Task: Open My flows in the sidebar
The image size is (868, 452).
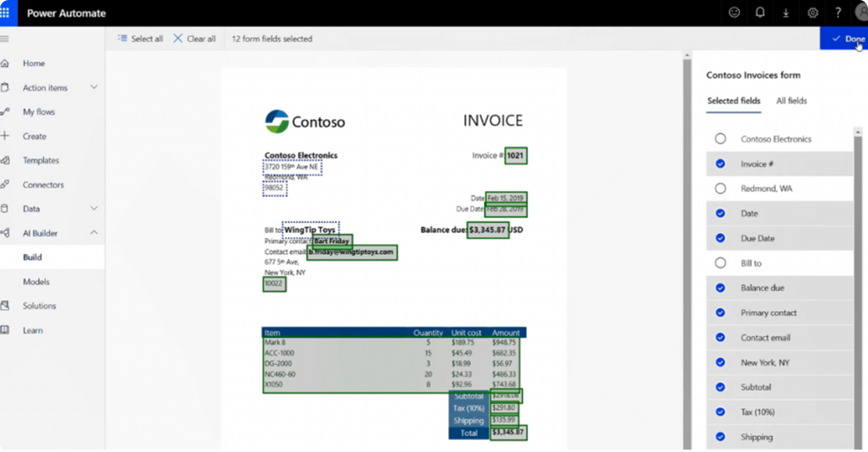Action: [x=39, y=112]
